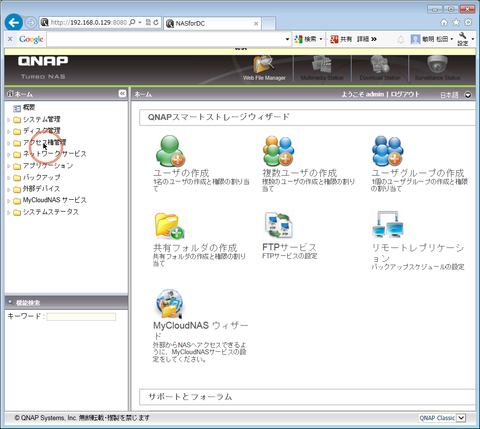Viewport: 480px width, 429px height.
Task: Start the ユーザグループの作成 wizard icon
Action: coord(387,151)
